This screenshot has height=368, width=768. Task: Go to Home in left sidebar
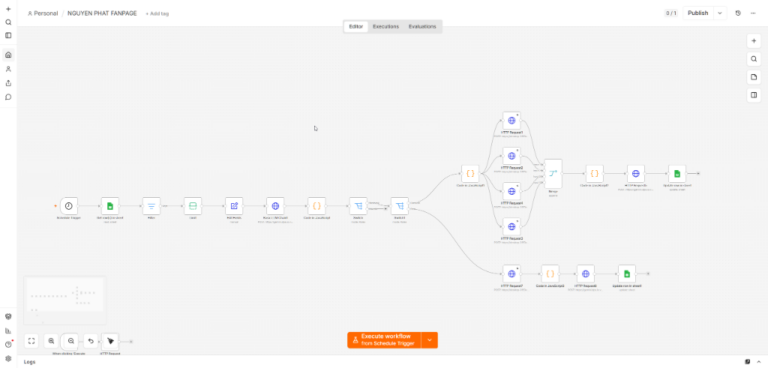[x=8, y=55]
